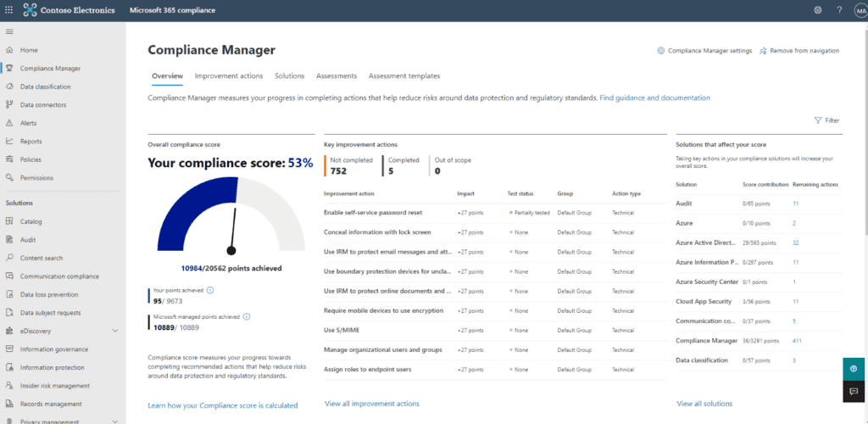The width and height of the screenshot is (868, 424).
Task: Sort by the Impact column header
Action: (x=465, y=193)
